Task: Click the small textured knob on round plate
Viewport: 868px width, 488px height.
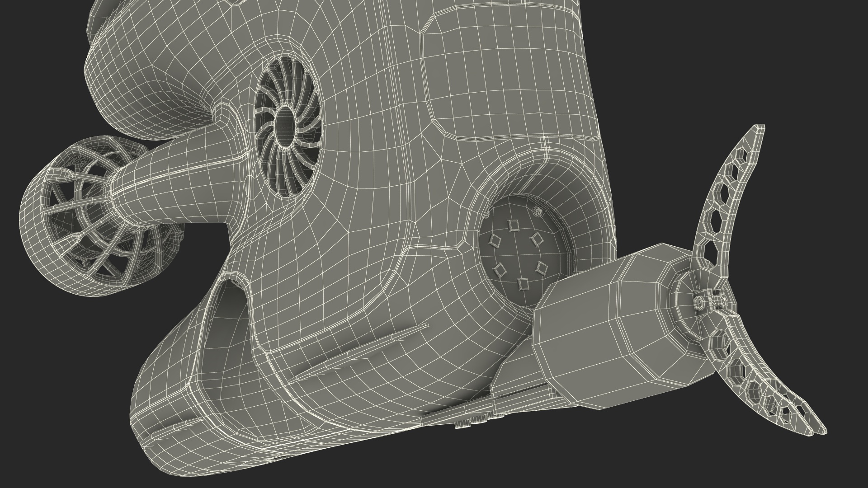Action: click(x=537, y=211)
